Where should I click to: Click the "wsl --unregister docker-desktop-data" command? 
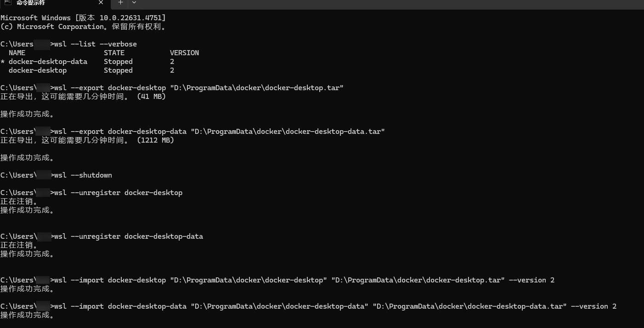pos(129,236)
